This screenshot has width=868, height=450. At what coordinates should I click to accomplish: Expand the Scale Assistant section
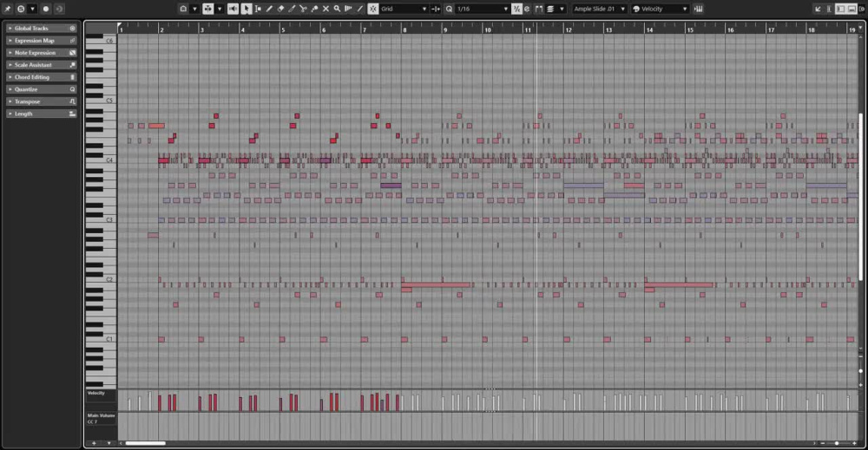[x=42, y=65]
